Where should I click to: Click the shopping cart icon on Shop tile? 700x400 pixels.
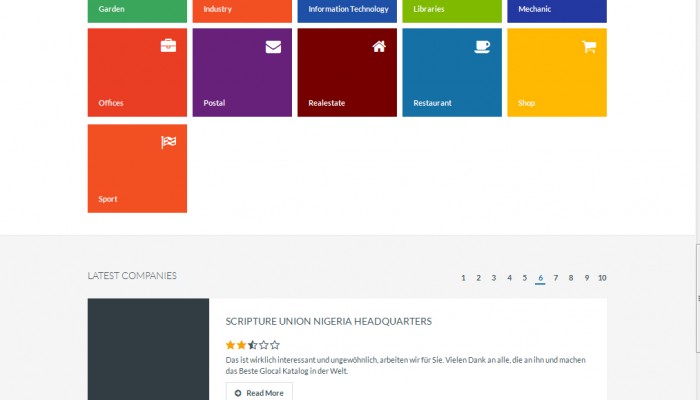(589, 46)
